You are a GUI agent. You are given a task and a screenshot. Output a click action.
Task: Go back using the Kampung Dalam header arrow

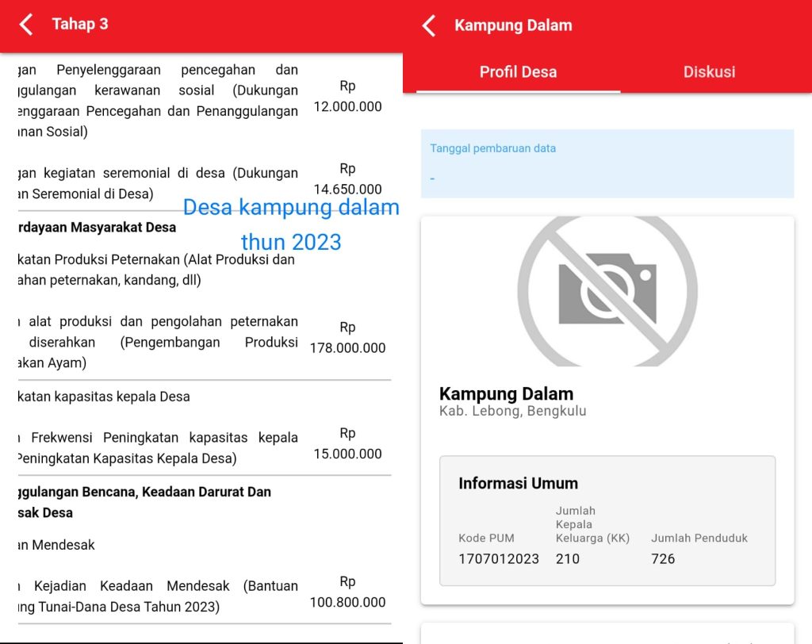point(429,25)
